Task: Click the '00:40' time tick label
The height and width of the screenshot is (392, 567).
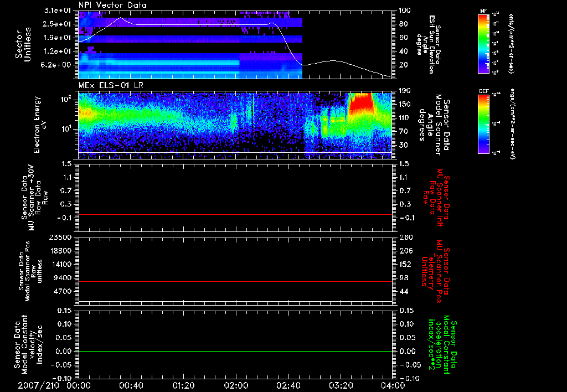Action: point(131,385)
